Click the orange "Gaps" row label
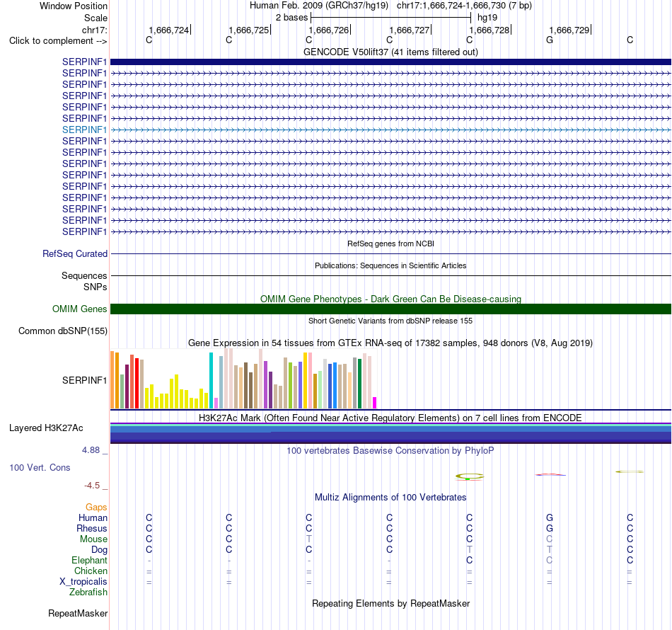This screenshot has width=672, height=630. tap(96, 508)
